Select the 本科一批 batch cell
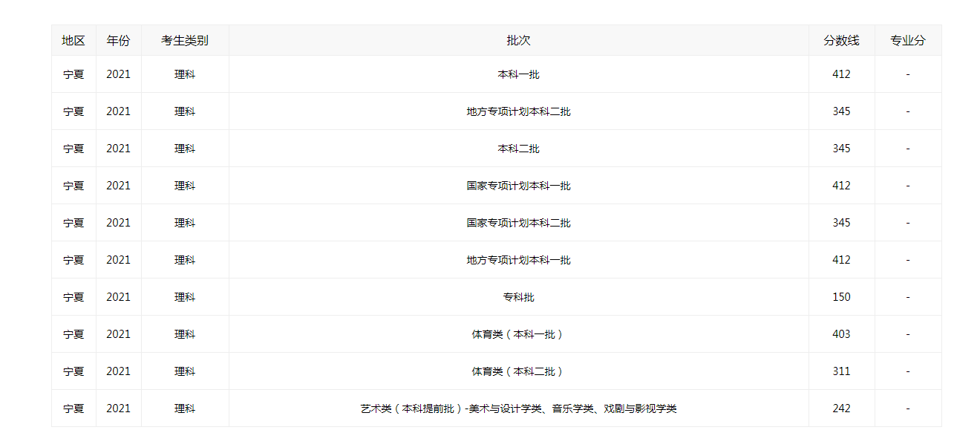Viewport: 980px width, 433px height. (519, 74)
